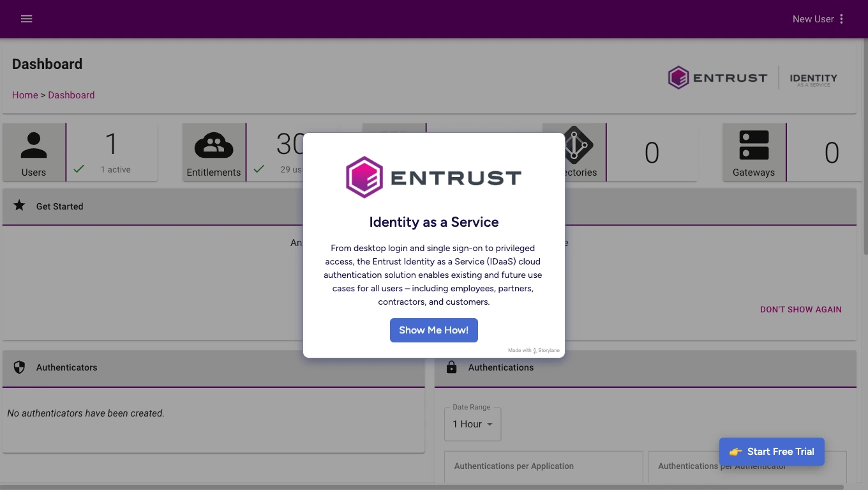Open the Date Range 1 Hour dropdown
Screen dimensions: 868x490
click(472, 424)
